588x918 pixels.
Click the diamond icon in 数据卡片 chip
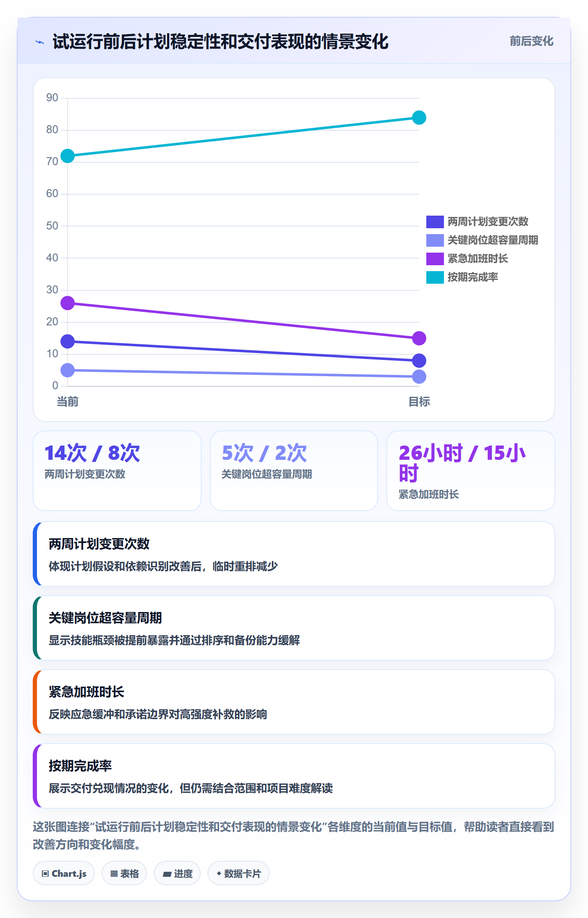219,873
